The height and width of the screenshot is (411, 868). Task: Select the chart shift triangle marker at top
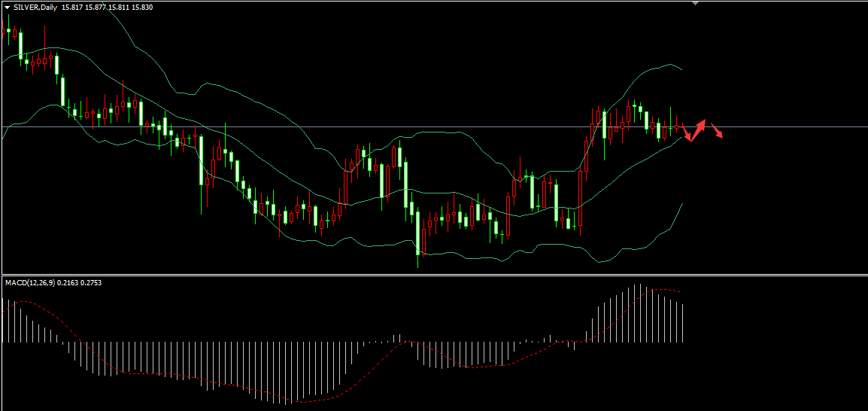(695, 3)
